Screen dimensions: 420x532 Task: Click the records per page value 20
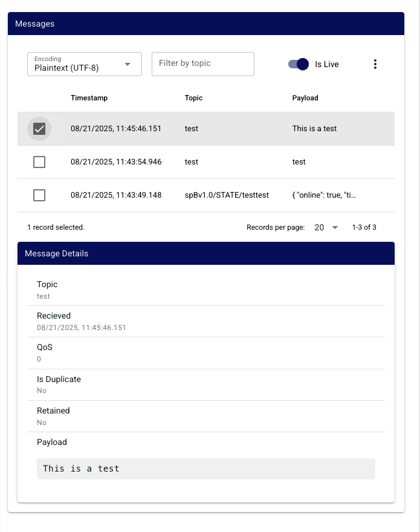click(319, 227)
